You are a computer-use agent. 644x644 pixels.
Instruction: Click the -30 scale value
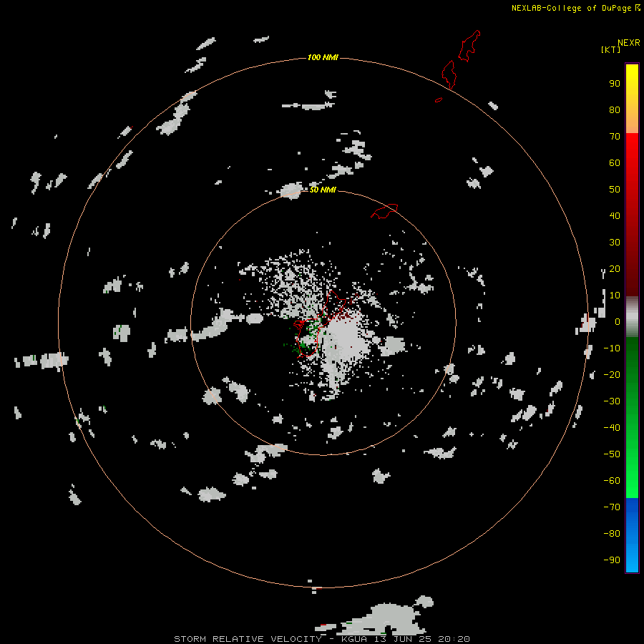tap(612, 401)
